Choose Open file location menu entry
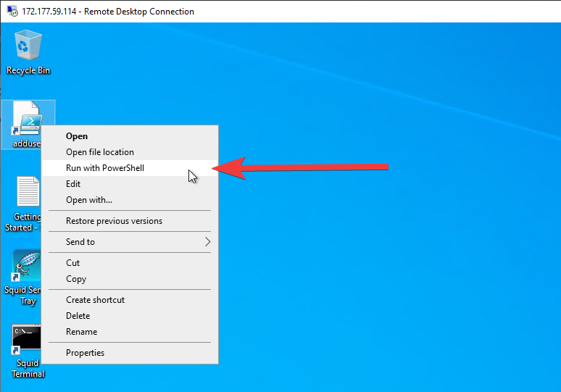 click(130, 152)
